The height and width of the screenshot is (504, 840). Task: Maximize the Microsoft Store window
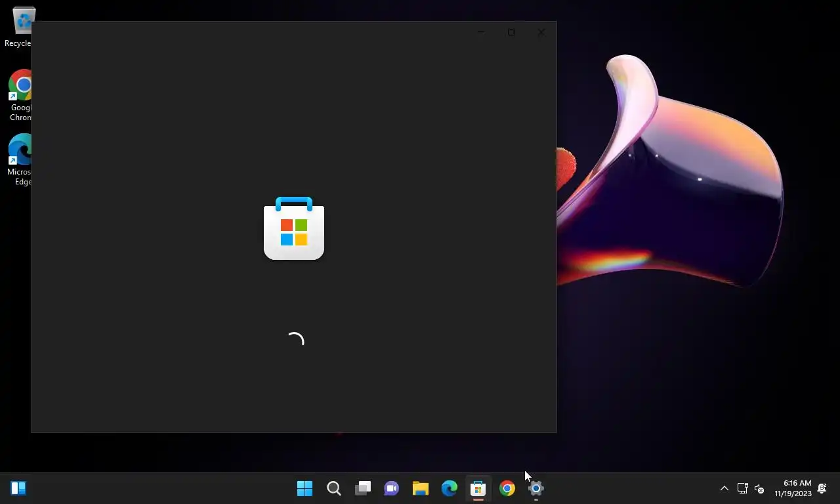(x=511, y=32)
